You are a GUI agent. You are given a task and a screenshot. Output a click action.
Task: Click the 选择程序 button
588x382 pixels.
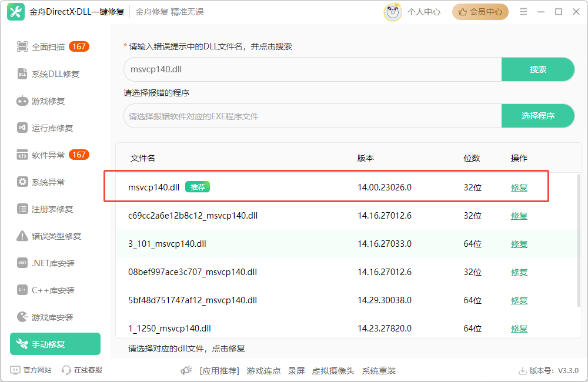click(537, 116)
